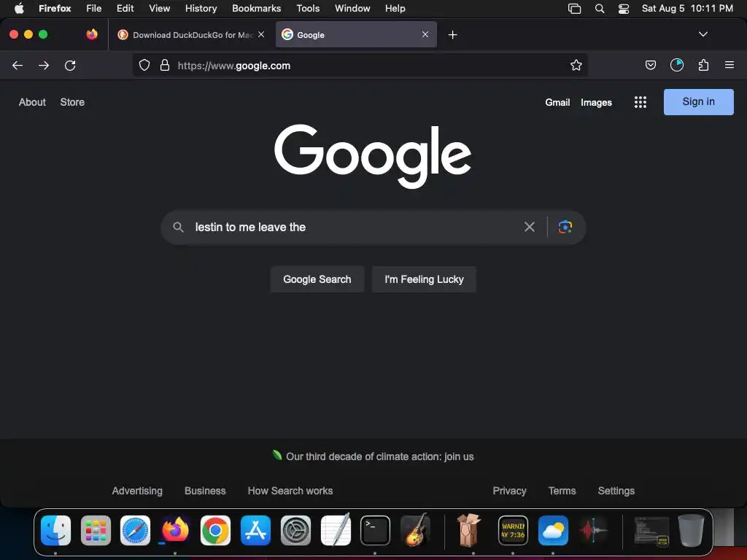Open a new tab with plus button

(x=452, y=35)
